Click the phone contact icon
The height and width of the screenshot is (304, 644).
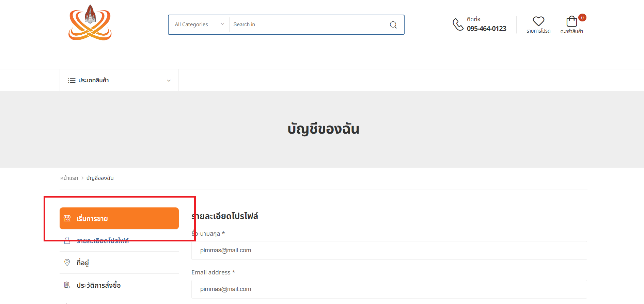click(x=458, y=24)
